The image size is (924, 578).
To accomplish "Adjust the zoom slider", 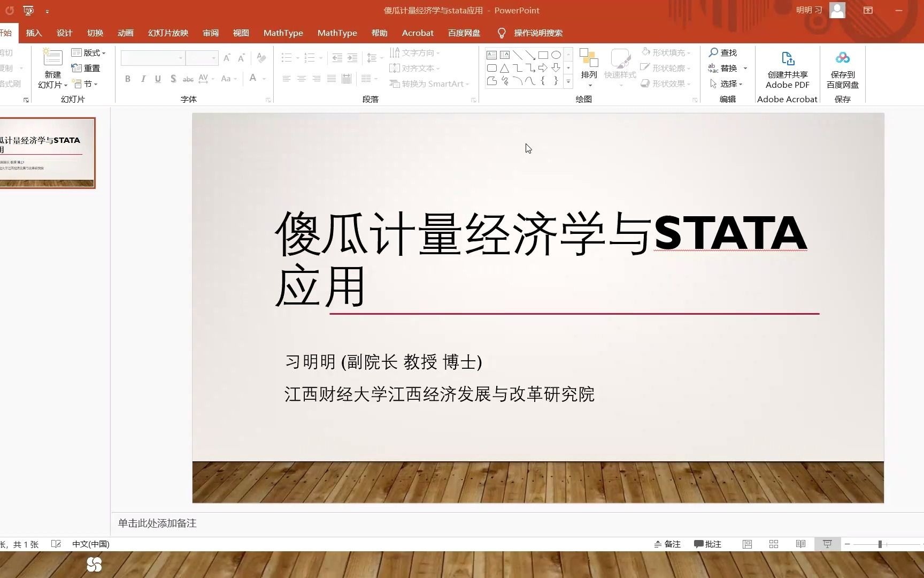I will pyautogui.click(x=879, y=544).
